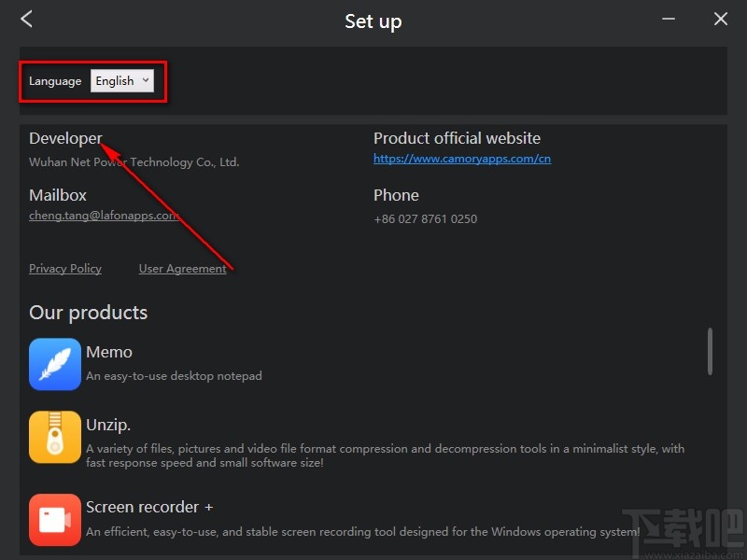
Task: Click the Memo feather app icon
Action: coord(55,364)
